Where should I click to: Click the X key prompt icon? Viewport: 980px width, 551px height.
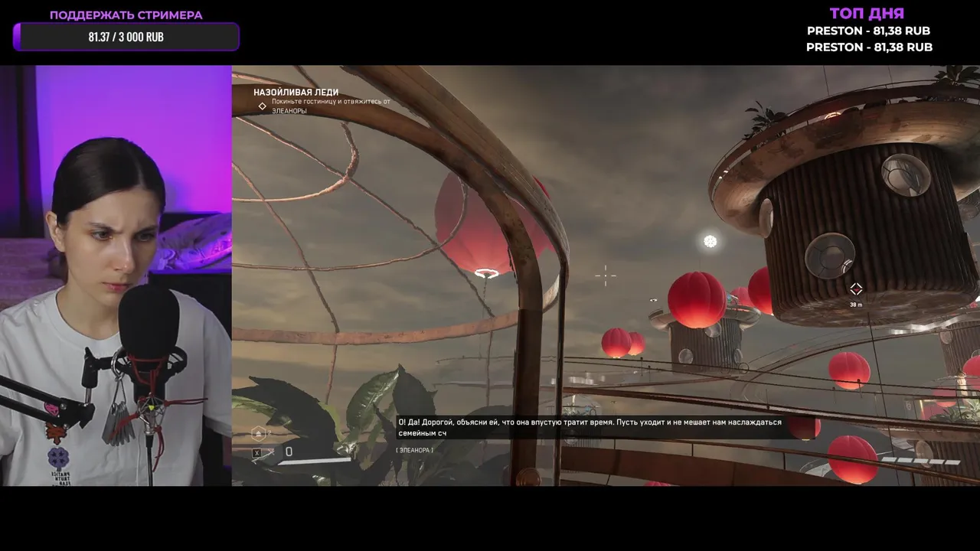click(257, 453)
